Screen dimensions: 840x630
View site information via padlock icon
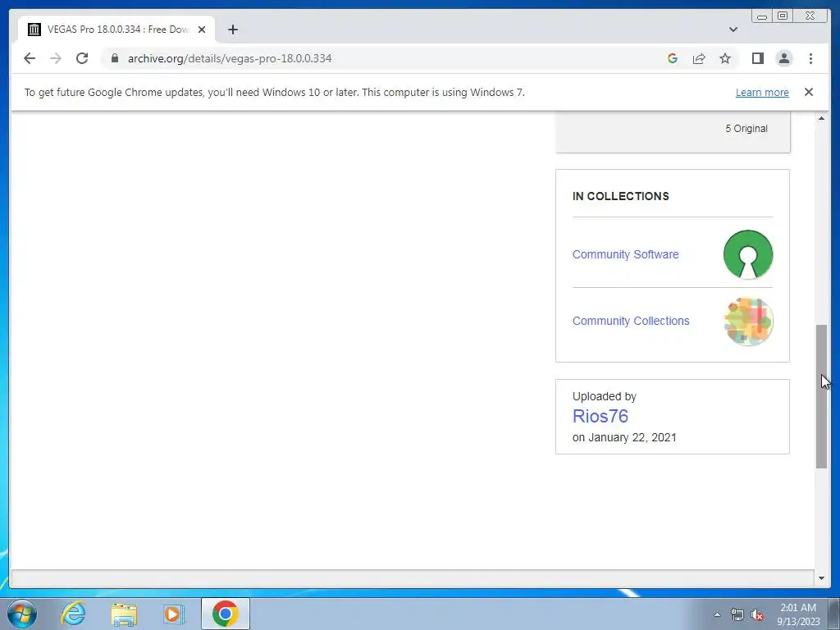[115, 58]
